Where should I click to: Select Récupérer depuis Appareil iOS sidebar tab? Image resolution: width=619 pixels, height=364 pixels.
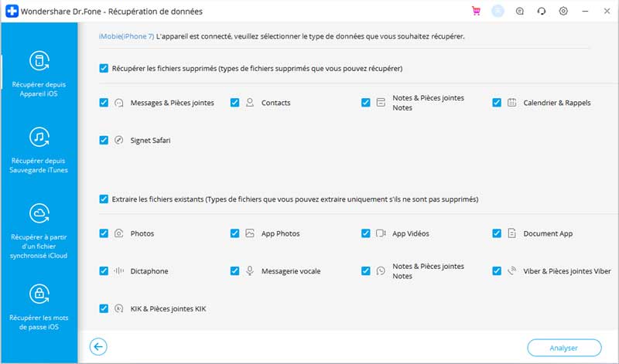pos(39,73)
